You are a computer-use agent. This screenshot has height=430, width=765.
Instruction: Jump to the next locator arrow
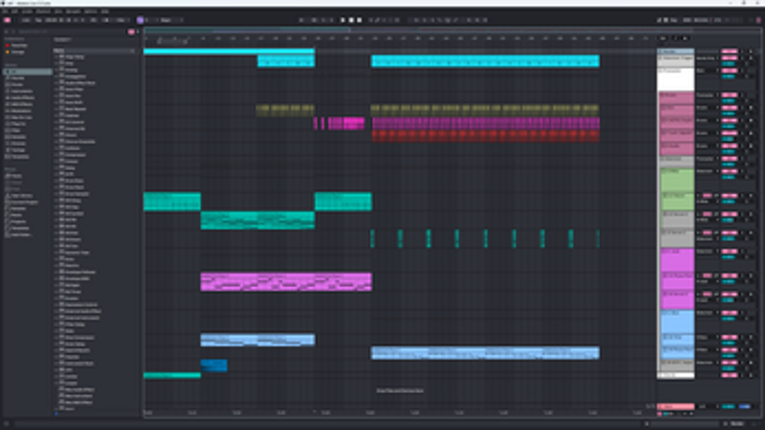(x=685, y=39)
